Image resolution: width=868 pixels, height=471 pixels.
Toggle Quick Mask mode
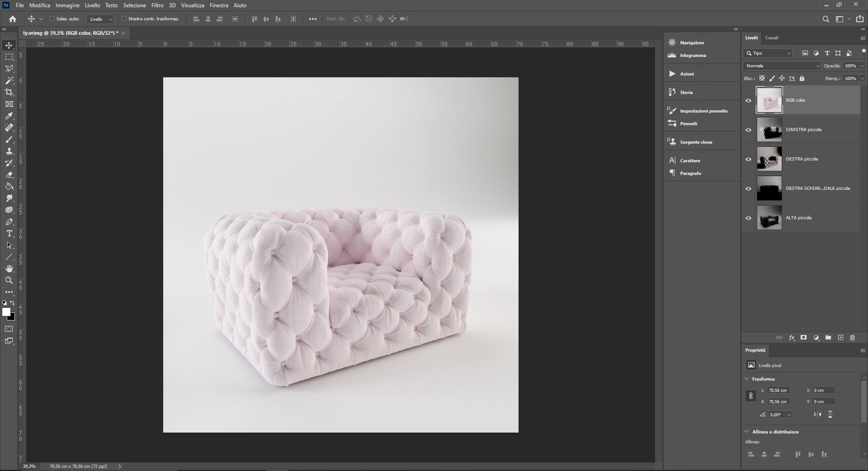click(9, 329)
